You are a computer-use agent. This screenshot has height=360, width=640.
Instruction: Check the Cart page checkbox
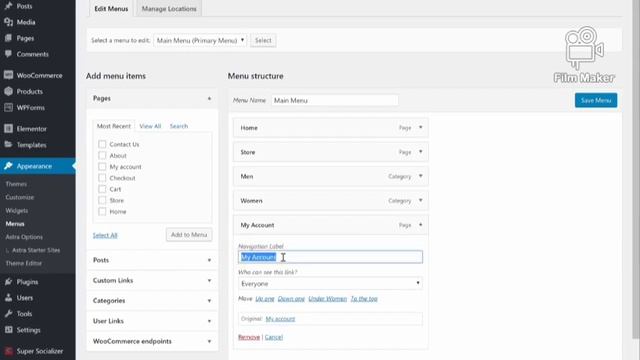click(x=102, y=189)
